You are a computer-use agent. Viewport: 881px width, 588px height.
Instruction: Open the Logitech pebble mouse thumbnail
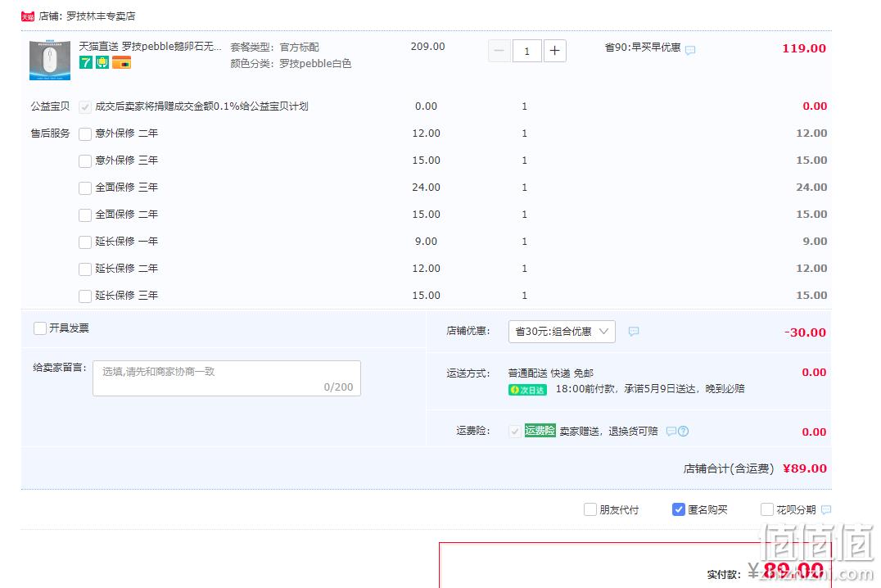pos(50,60)
